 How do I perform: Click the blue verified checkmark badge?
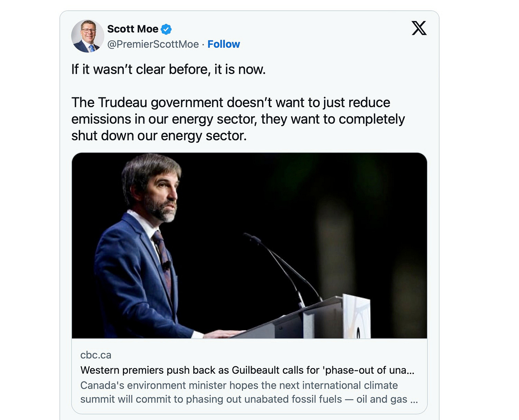point(166,29)
